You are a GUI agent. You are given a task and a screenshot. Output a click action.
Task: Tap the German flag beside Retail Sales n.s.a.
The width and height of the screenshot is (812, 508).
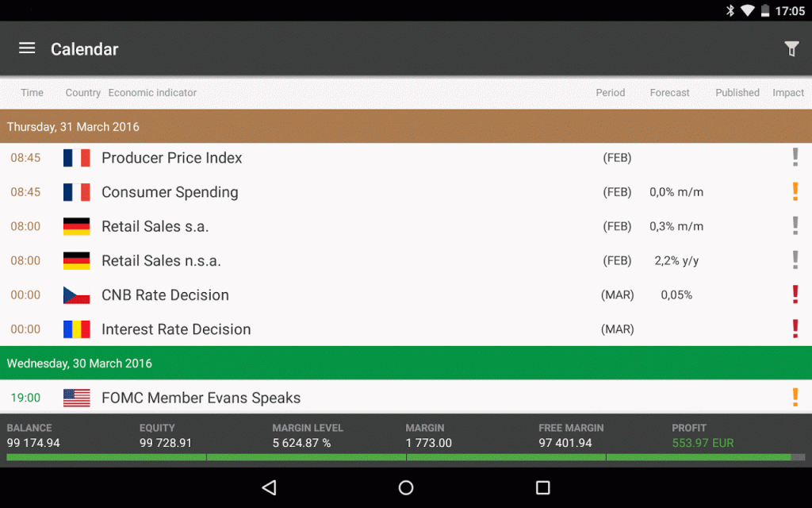point(77,260)
